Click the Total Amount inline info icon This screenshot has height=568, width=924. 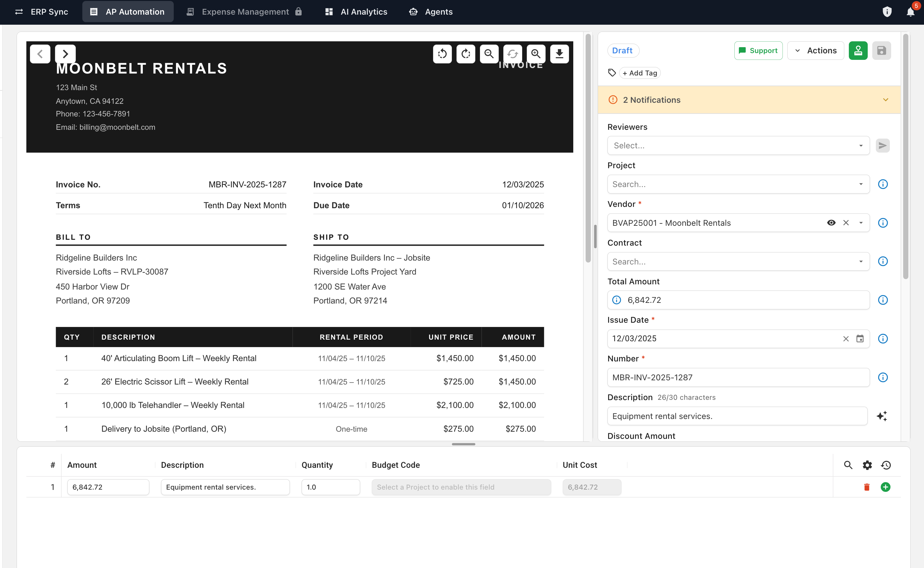click(x=616, y=300)
